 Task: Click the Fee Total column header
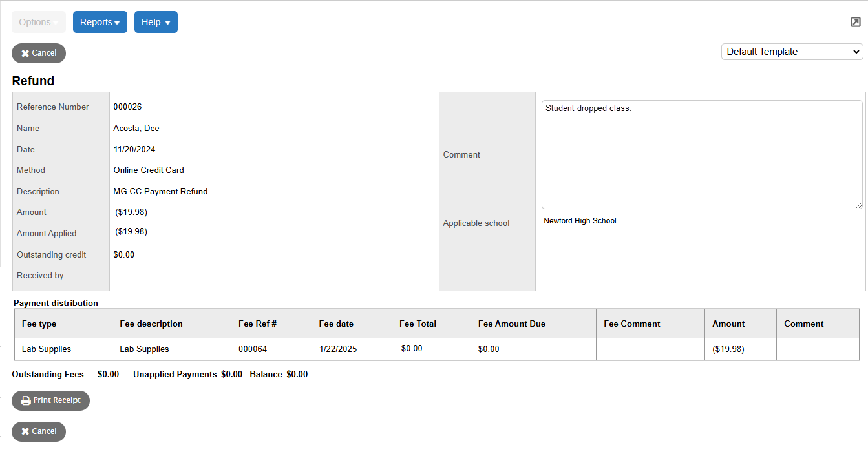(418, 323)
